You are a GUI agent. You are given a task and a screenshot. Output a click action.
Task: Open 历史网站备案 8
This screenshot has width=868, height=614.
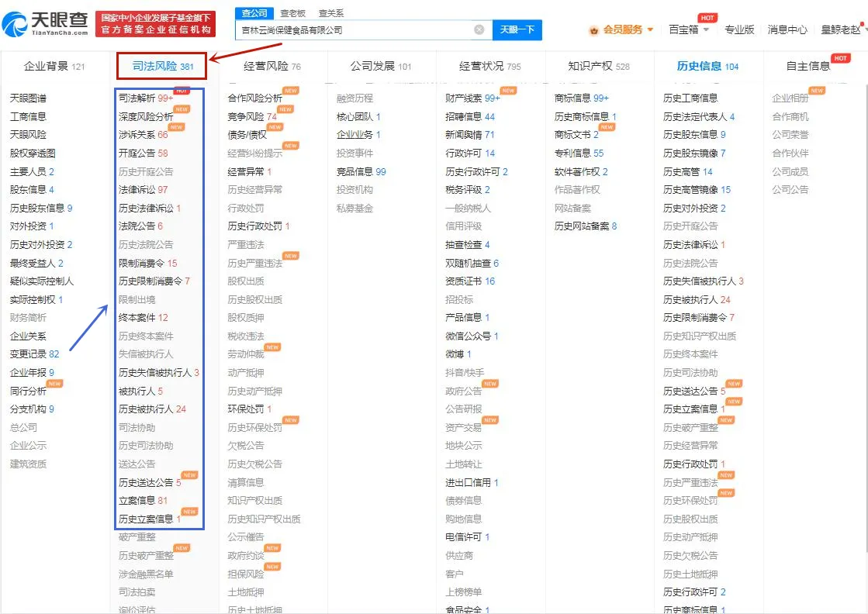[x=586, y=226]
